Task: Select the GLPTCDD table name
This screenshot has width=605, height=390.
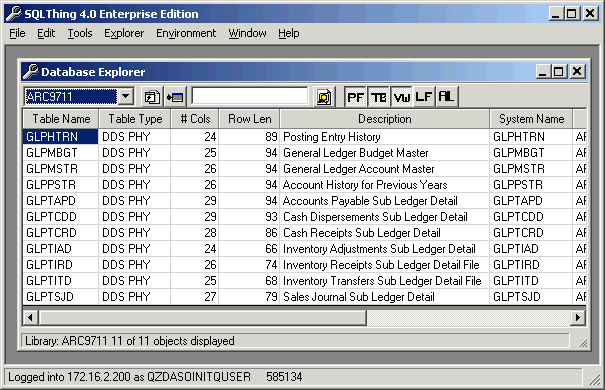Action: pyautogui.click(x=51, y=217)
